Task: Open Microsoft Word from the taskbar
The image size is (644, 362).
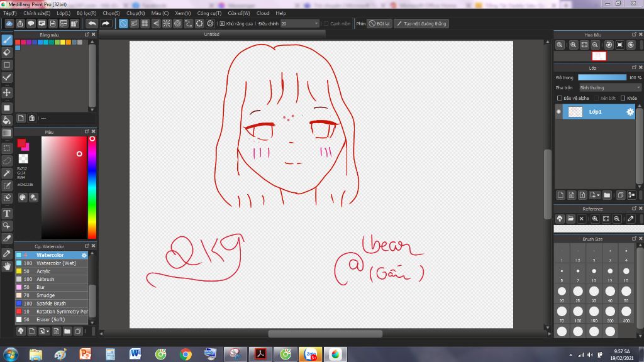Action: point(136,354)
